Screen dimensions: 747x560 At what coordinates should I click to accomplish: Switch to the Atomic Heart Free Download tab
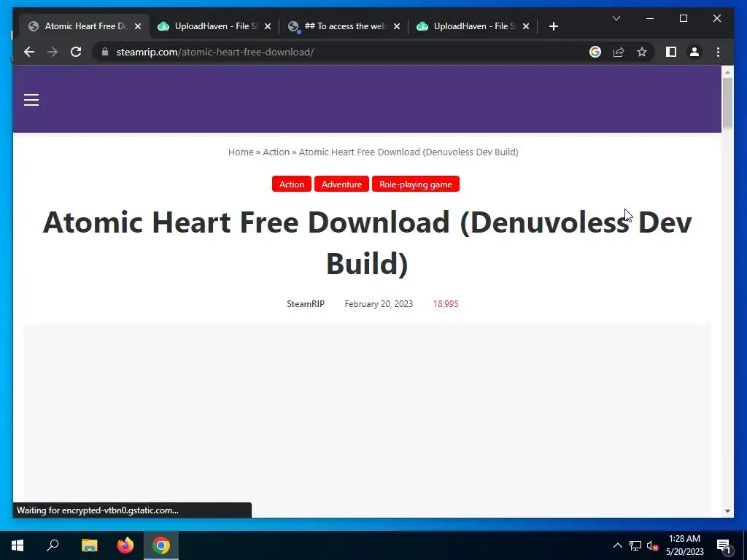tap(85, 26)
